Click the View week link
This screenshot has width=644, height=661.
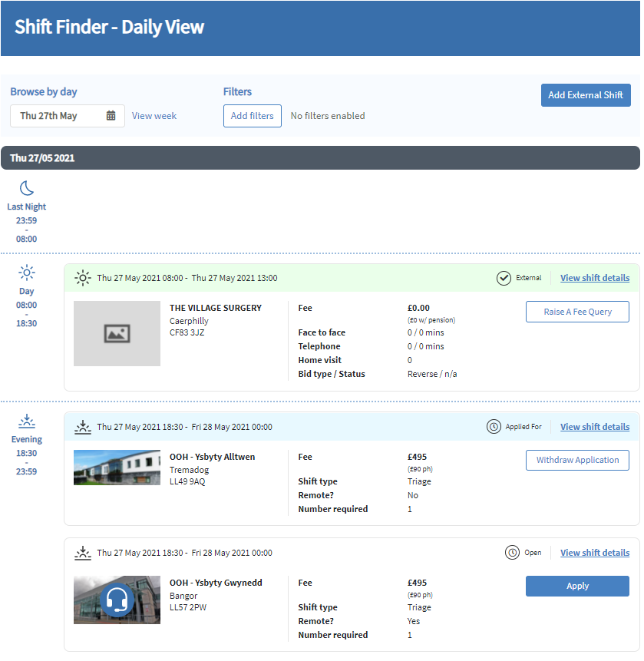pos(154,116)
